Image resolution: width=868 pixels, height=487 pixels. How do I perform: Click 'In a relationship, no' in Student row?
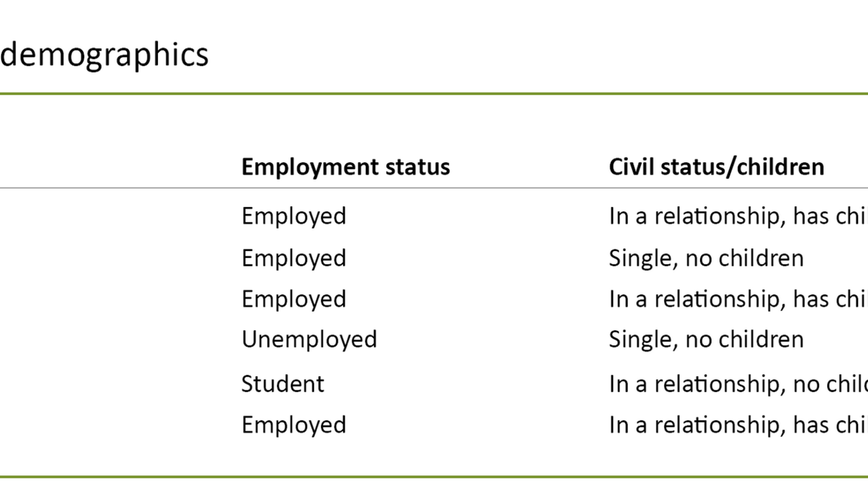(738, 384)
